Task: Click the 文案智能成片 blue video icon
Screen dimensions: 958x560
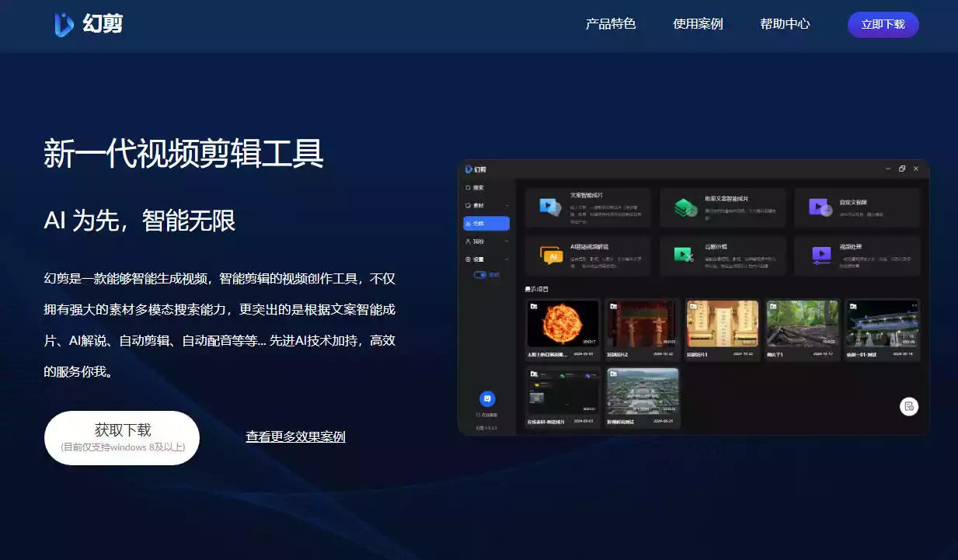Action: pyautogui.click(x=551, y=207)
